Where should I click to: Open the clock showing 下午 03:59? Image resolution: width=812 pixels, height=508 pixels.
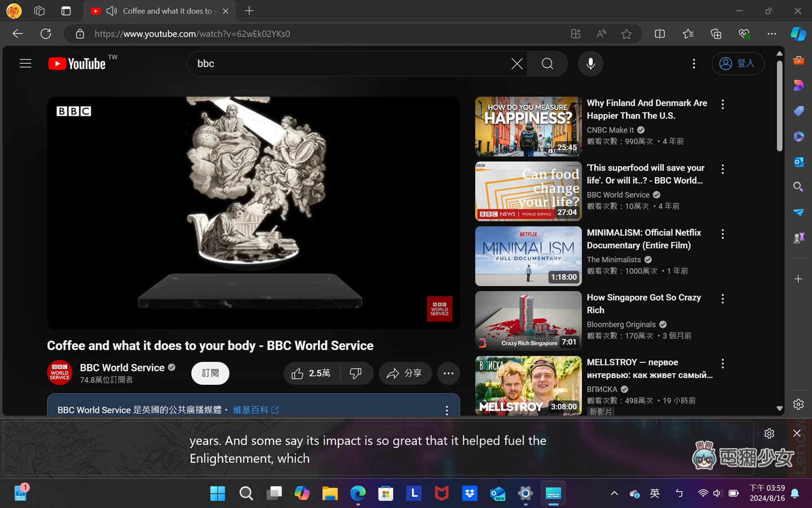(x=767, y=493)
